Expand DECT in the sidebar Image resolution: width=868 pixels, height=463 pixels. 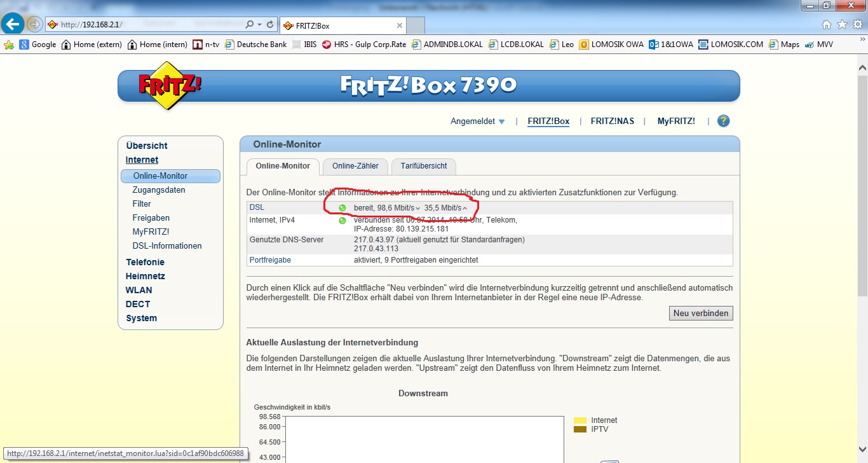coord(138,304)
